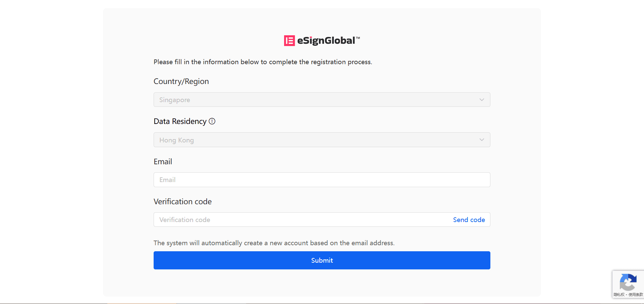Viewport: 644px width, 304px height.
Task: Click the chevron arrow in Hong Kong field
Action: [x=482, y=140]
